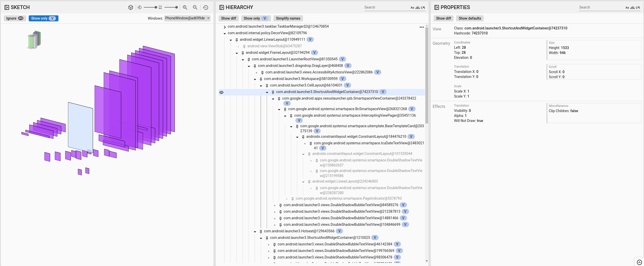
Task: Select the zoom in magnifier icon
Action: pos(185,7)
